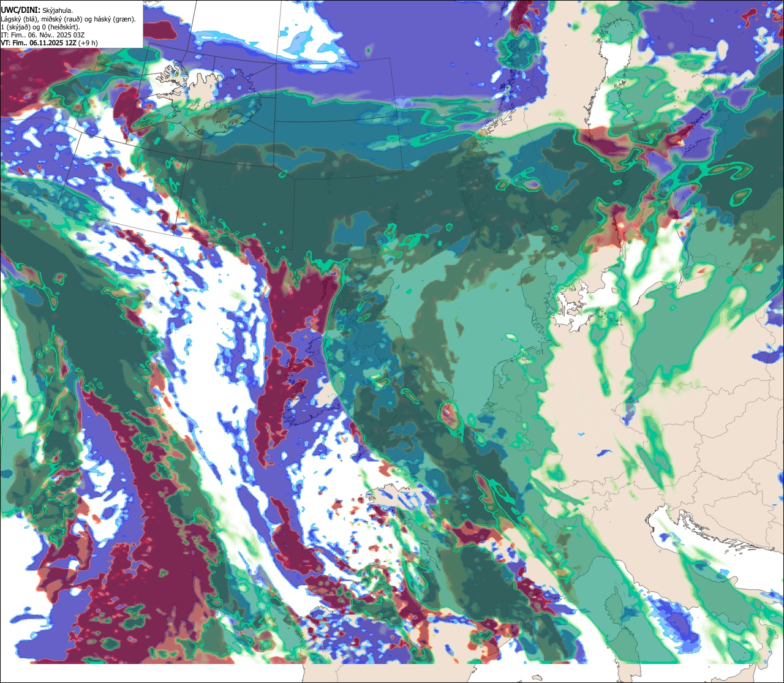Click the legend line "Lágský (blá), miðský (rauð) og háský (græn)."
This screenshot has width=784, height=683.
coord(69,18)
